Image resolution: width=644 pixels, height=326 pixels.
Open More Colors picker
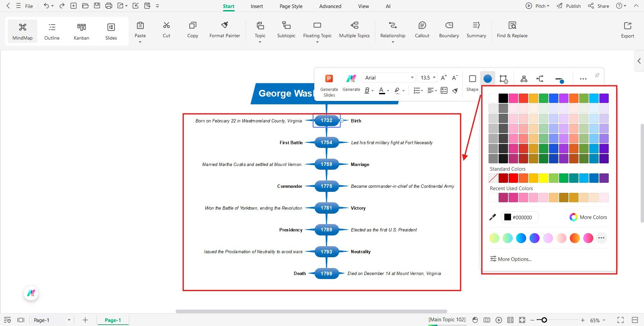[588, 217]
